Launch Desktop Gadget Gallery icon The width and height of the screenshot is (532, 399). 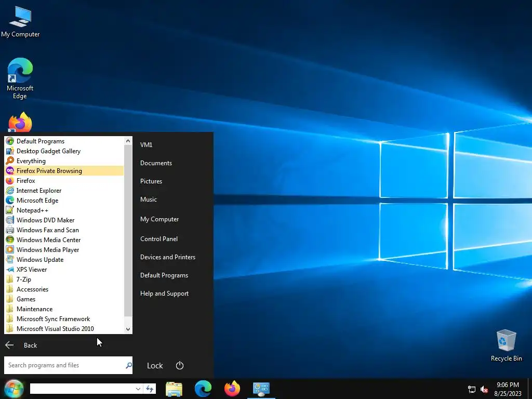[x=10, y=151]
